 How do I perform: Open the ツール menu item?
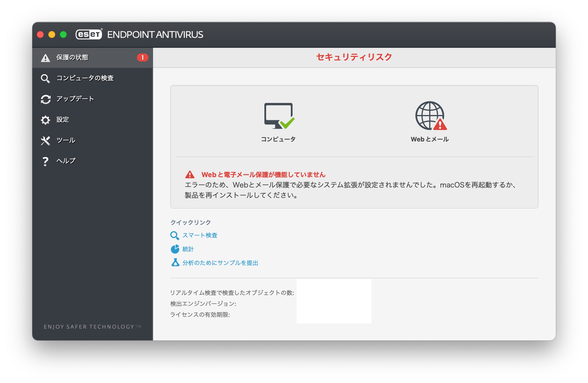(x=66, y=140)
